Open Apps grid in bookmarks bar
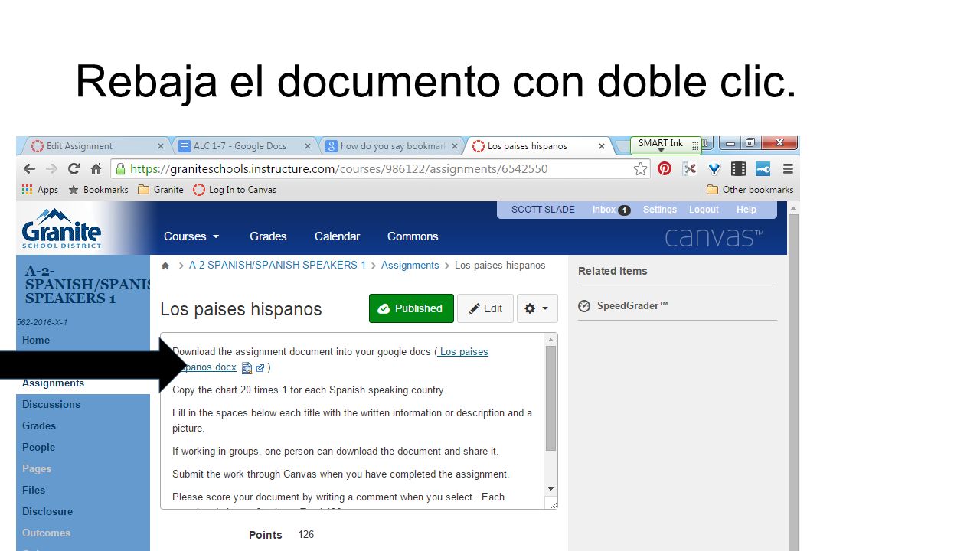 [40, 190]
